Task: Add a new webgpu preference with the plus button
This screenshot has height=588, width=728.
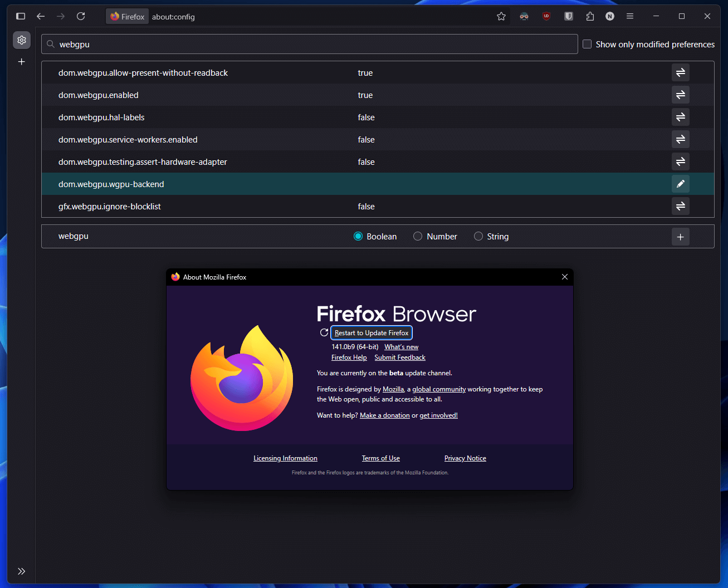Action: [680, 236]
